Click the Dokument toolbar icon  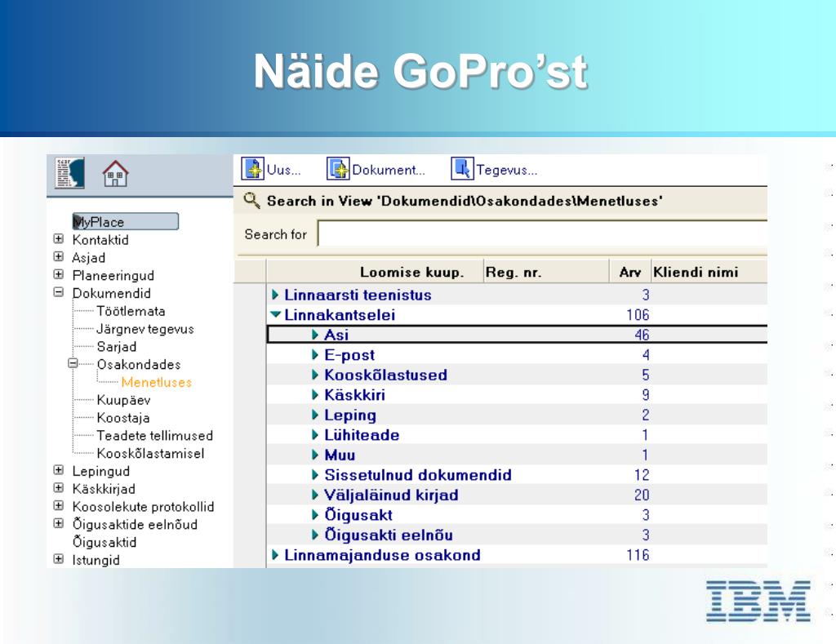click(338, 169)
